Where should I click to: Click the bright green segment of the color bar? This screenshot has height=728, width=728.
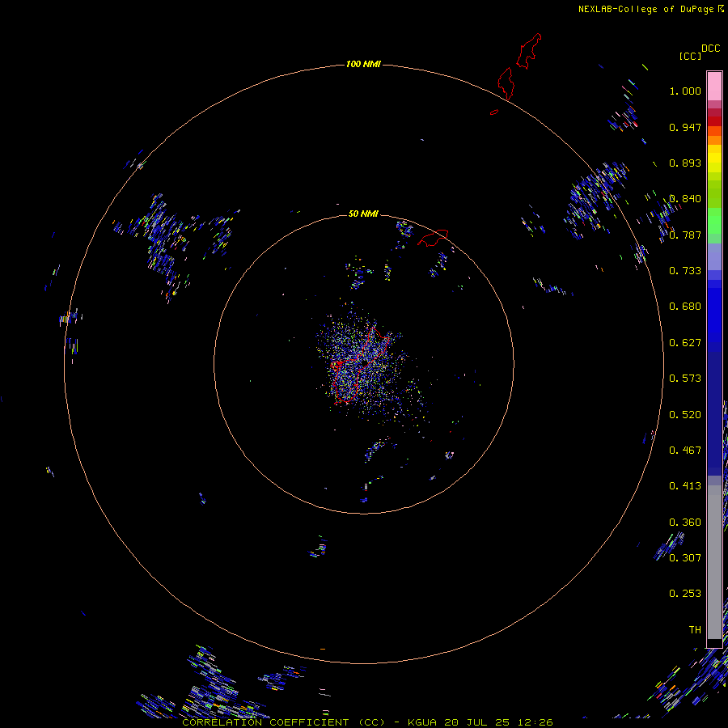tap(714, 221)
